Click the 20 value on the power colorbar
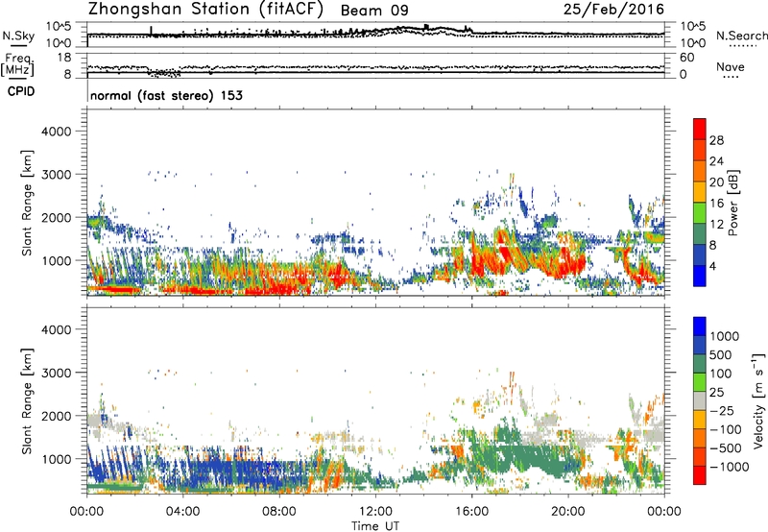 (x=716, y=182)
